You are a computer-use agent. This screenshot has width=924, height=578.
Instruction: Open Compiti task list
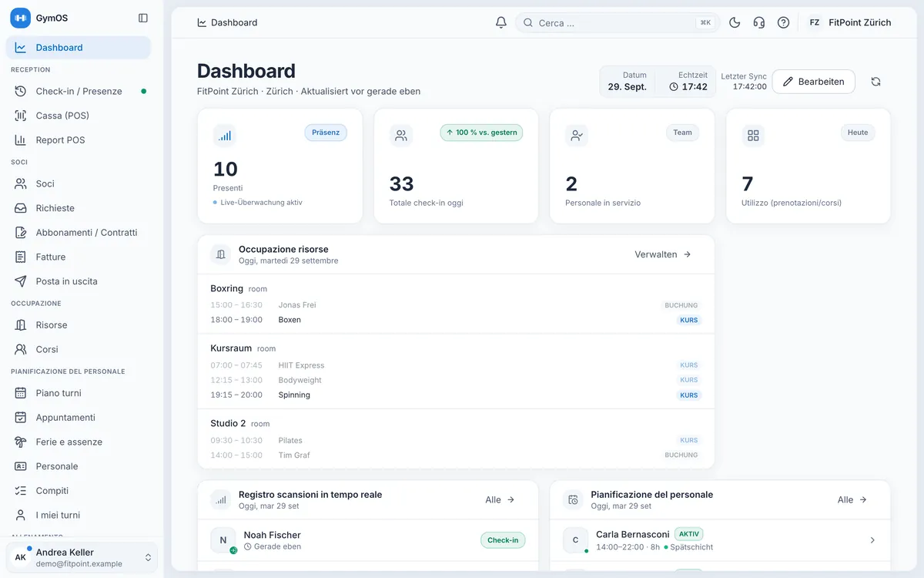(x=79, y=491)
